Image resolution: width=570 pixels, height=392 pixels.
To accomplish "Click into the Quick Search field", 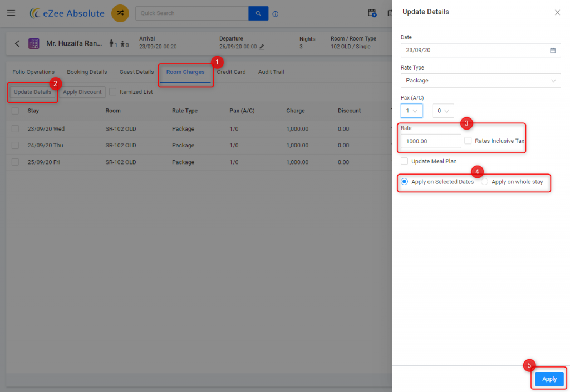I will point(192,13).
